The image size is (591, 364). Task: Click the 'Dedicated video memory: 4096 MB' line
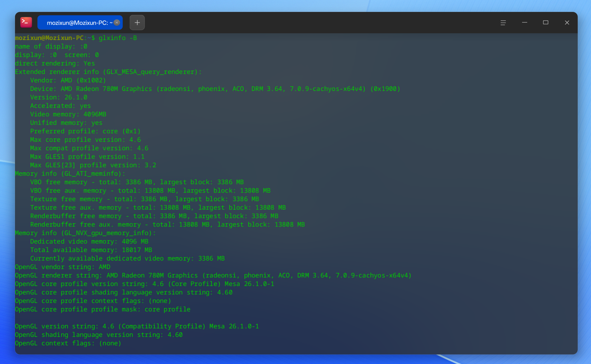(89, 242)
